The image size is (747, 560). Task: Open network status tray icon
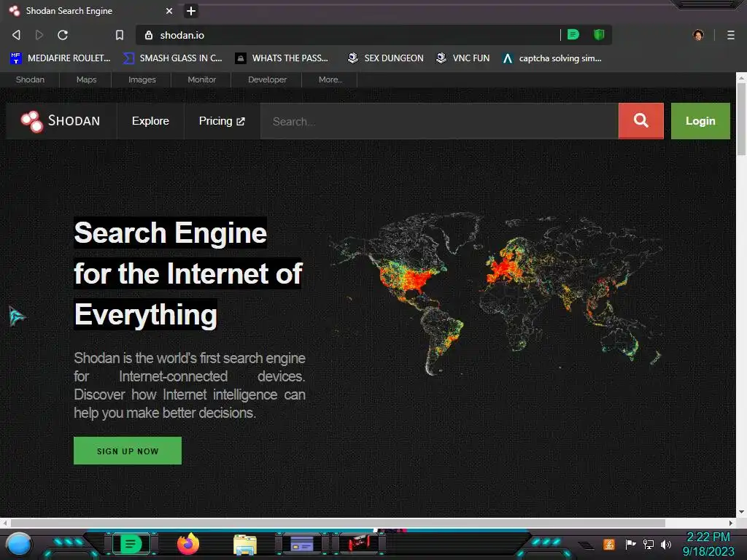649,544
